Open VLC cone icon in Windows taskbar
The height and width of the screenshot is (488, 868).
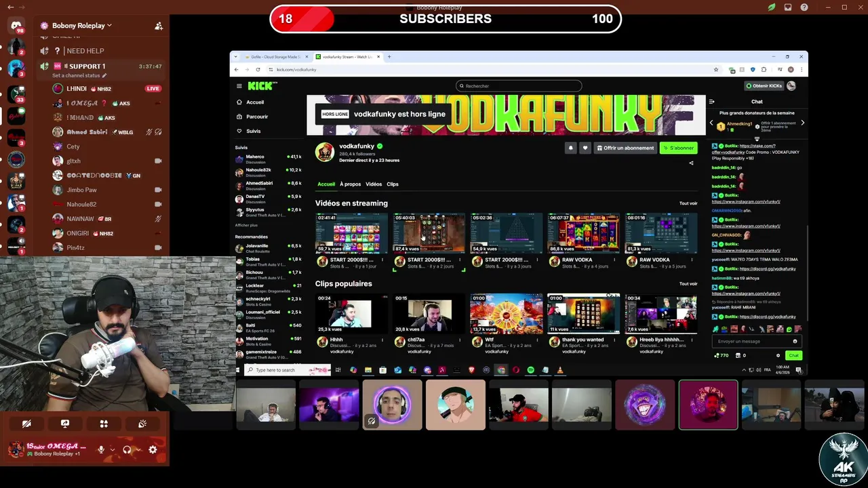559,370
